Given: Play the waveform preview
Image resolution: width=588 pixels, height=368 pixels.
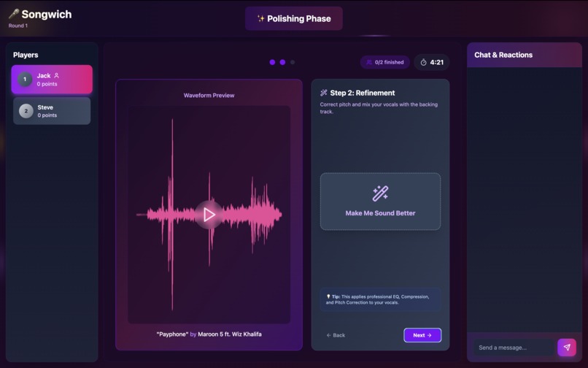Looking at the screenshot, I should [209, 215].
